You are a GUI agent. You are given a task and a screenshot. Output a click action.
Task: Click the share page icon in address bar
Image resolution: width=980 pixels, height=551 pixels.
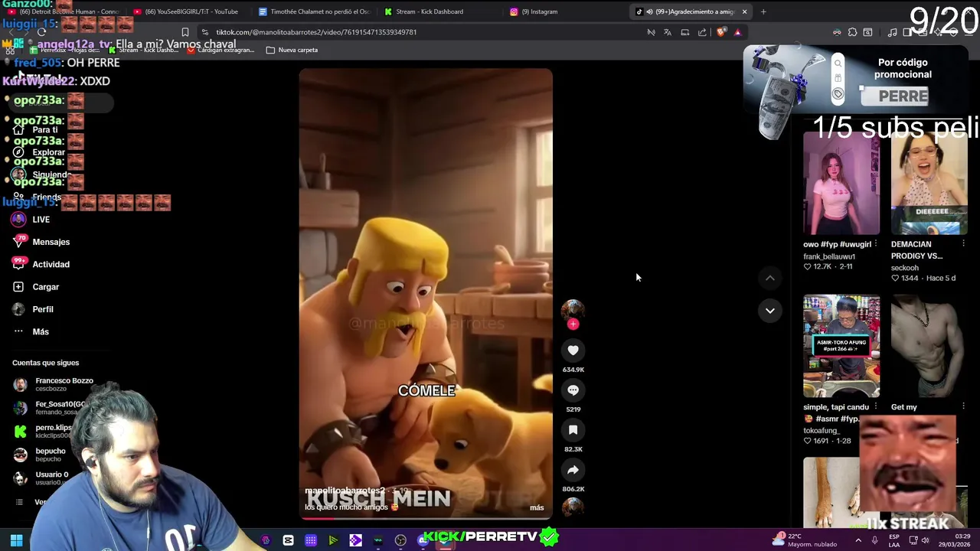point(702,32)
